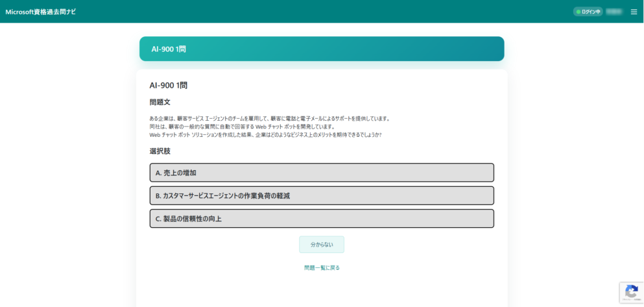Click the question line starting with Web チャット
The width and height of the screenshot is (644, 307).
265,135
